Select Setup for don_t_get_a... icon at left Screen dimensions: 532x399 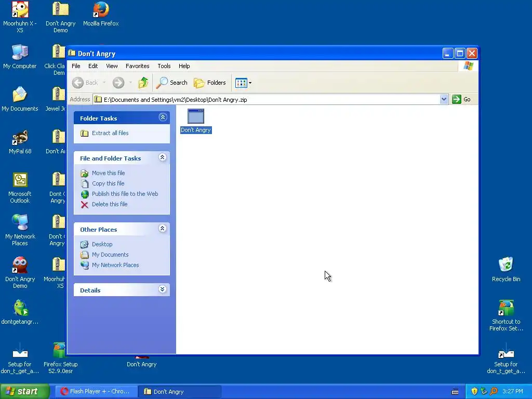tap(20, 358)
